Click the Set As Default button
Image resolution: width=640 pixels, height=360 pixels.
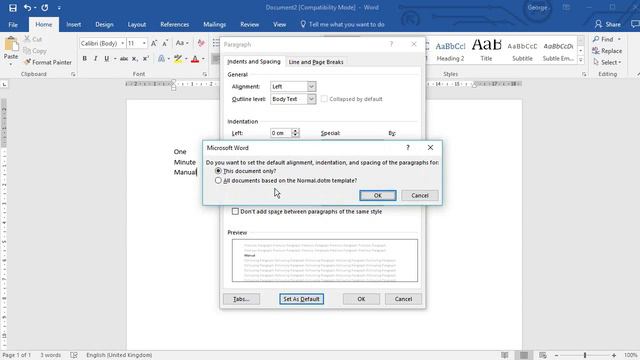302,299
